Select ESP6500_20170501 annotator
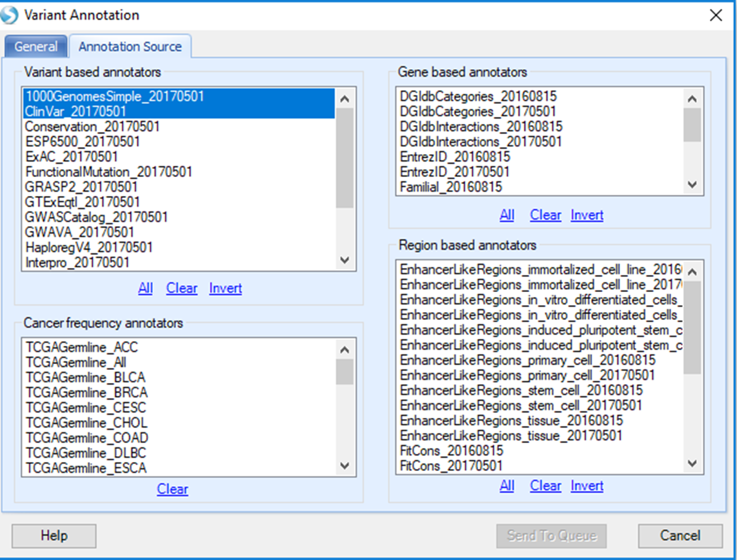Image resolution: width=737 pixels, height=560 pixels. tap(179, 142)
